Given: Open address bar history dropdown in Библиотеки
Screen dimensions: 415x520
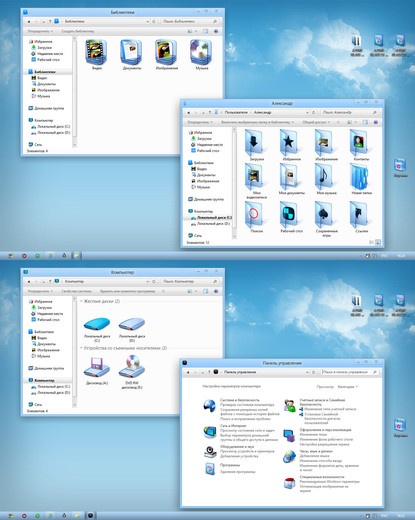Looking at the screenshot, I should (148, 21).
